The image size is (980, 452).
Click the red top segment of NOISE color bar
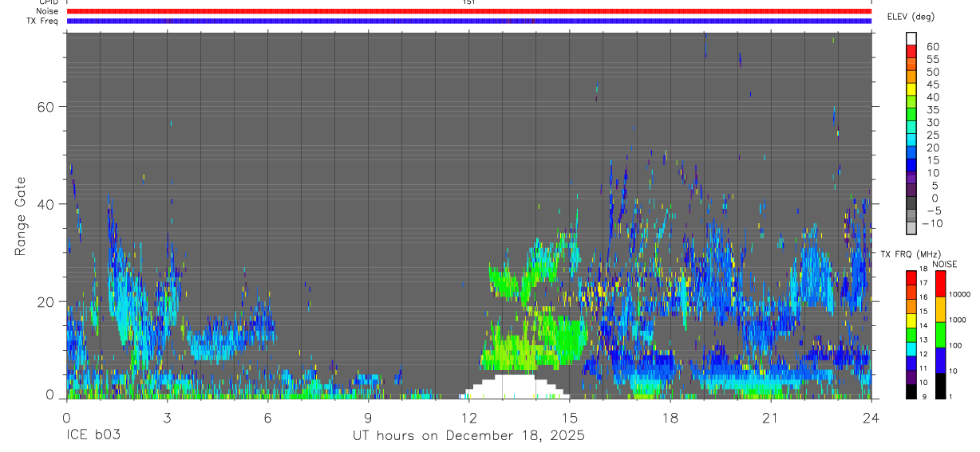[940, 284]
